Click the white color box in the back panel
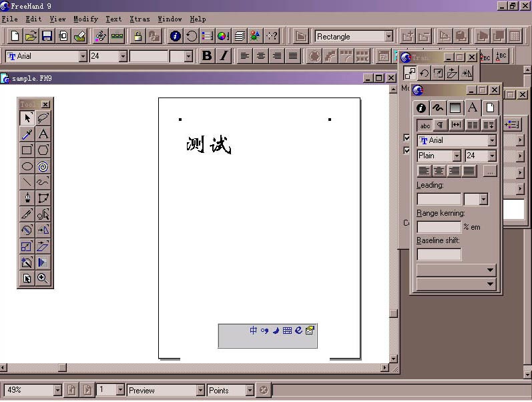 [515, 210]
